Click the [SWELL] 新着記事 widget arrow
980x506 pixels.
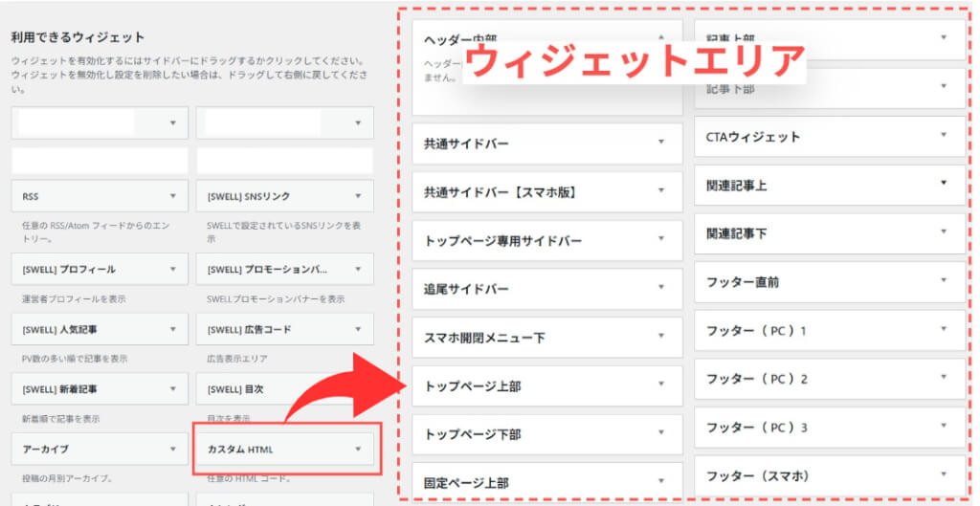pos(172,389)
